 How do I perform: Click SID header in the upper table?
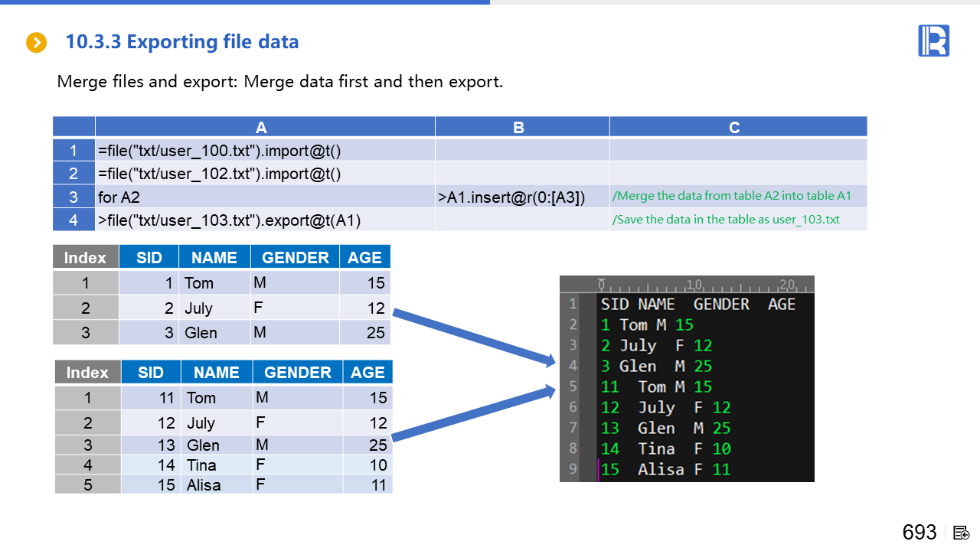click(149, 258)
